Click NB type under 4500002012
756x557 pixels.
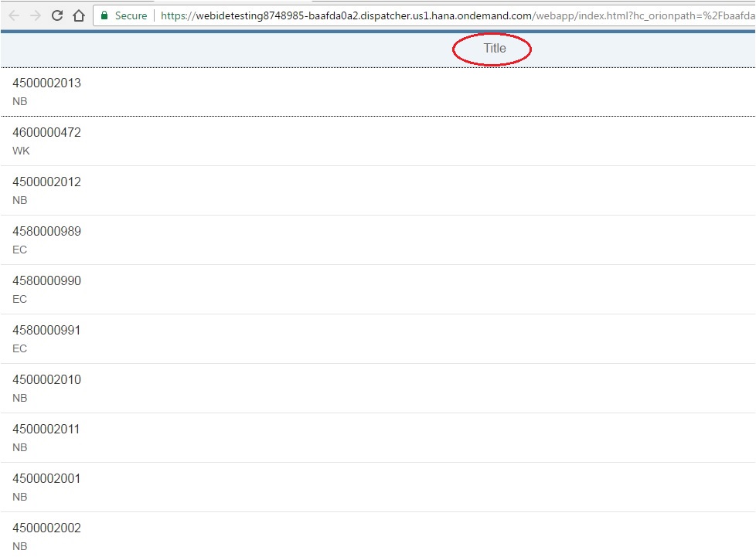(20, 200)
